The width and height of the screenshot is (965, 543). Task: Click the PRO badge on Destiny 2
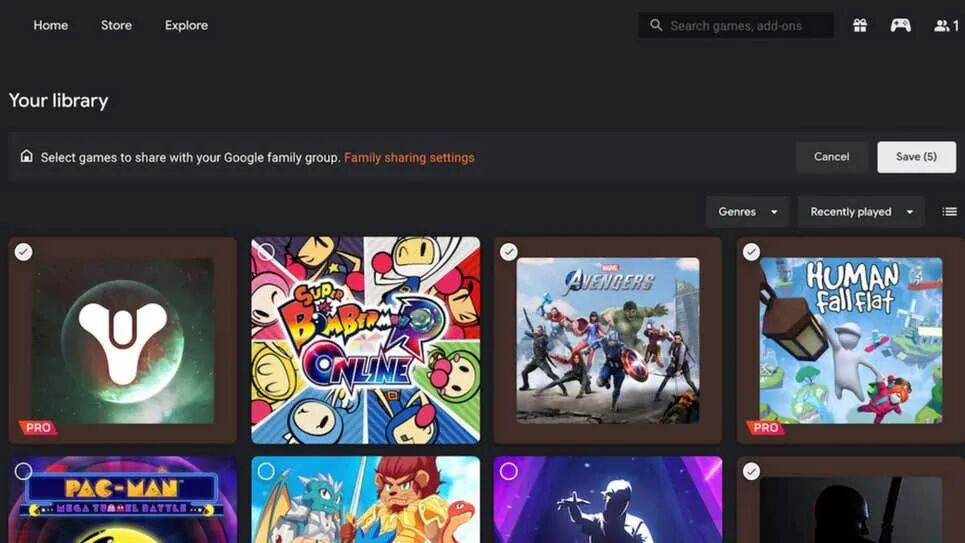point(38,427)
